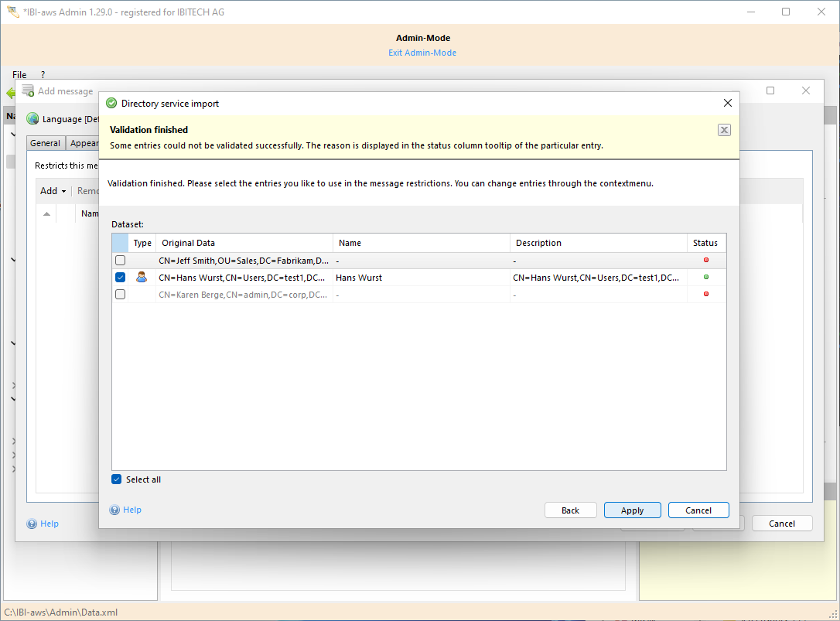
Task: Toggle the Select all checkbox
Action: 117,479
